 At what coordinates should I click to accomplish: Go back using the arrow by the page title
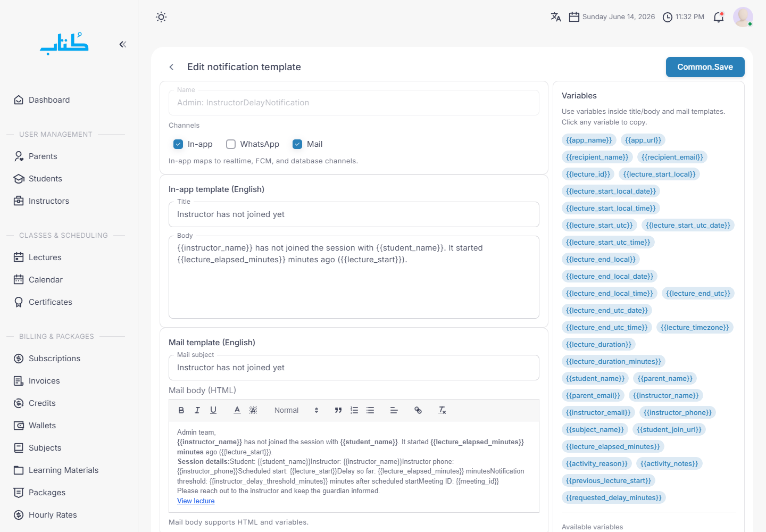pos(171,67)
